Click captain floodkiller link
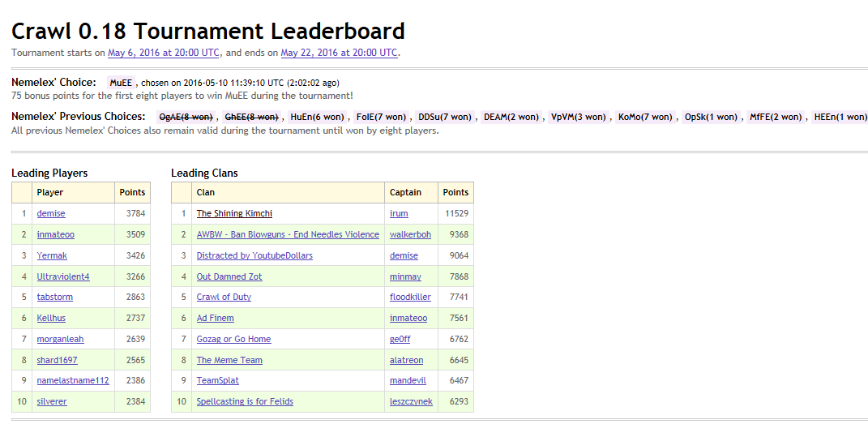Screen dimensions: 868x424 click(410, 298)
